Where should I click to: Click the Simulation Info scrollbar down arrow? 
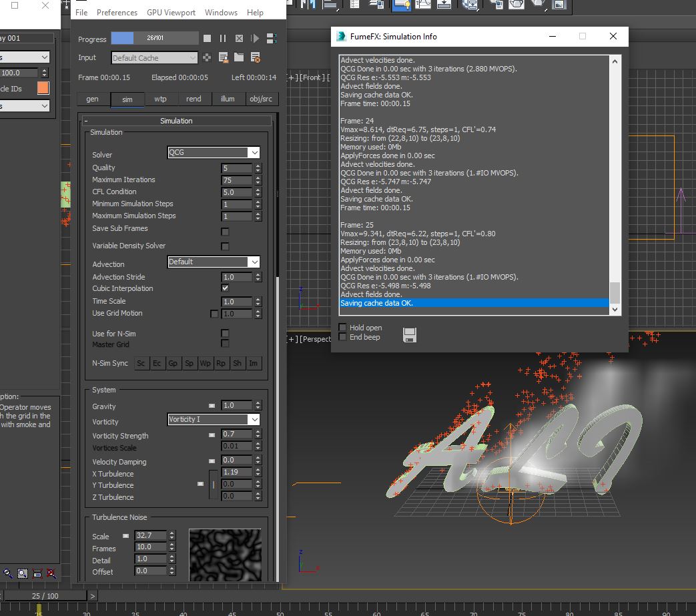(x=615, y=310)
